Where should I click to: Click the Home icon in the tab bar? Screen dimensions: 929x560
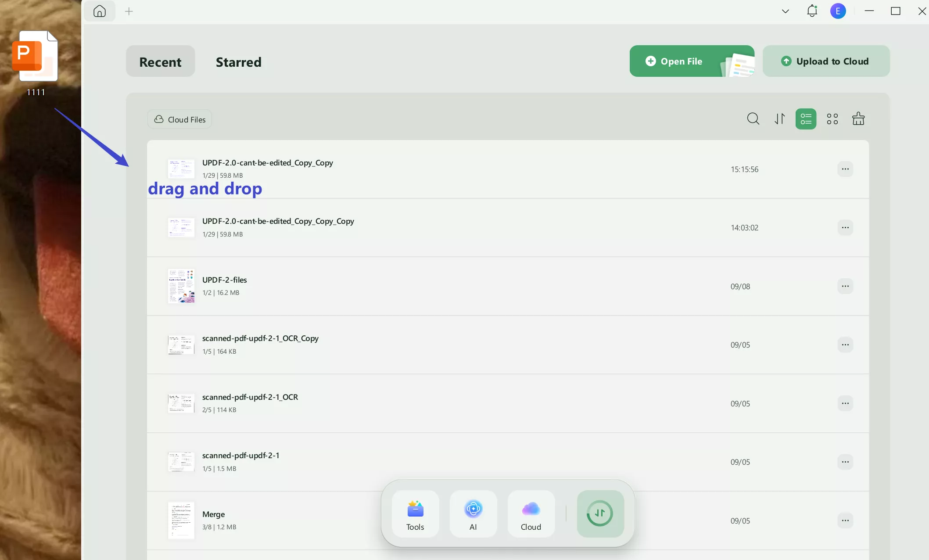tap(100, 11)
